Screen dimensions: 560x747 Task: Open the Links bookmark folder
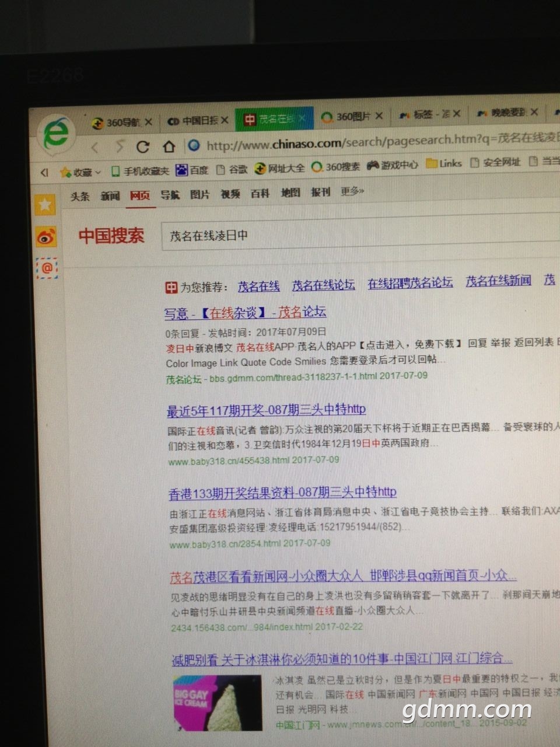click(x=444, y=164)
